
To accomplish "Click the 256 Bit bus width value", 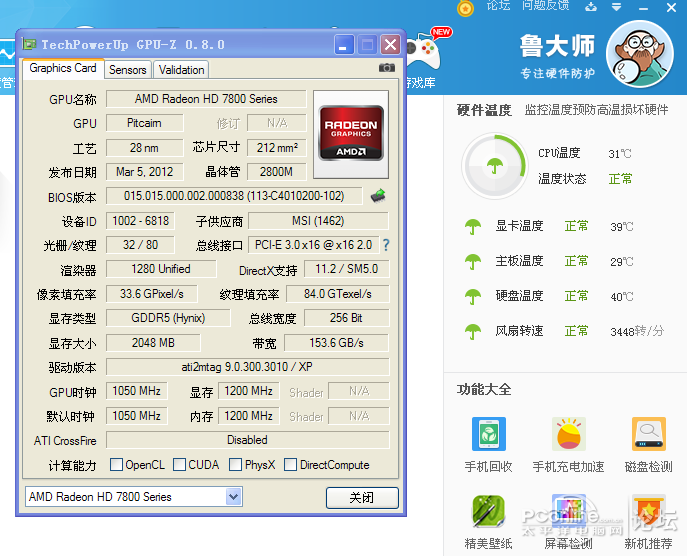I will [x=346, y=318].
